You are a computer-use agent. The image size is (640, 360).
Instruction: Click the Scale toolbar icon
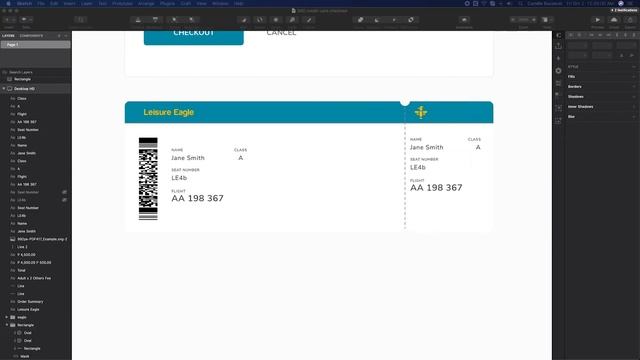(x=292, y=20)
